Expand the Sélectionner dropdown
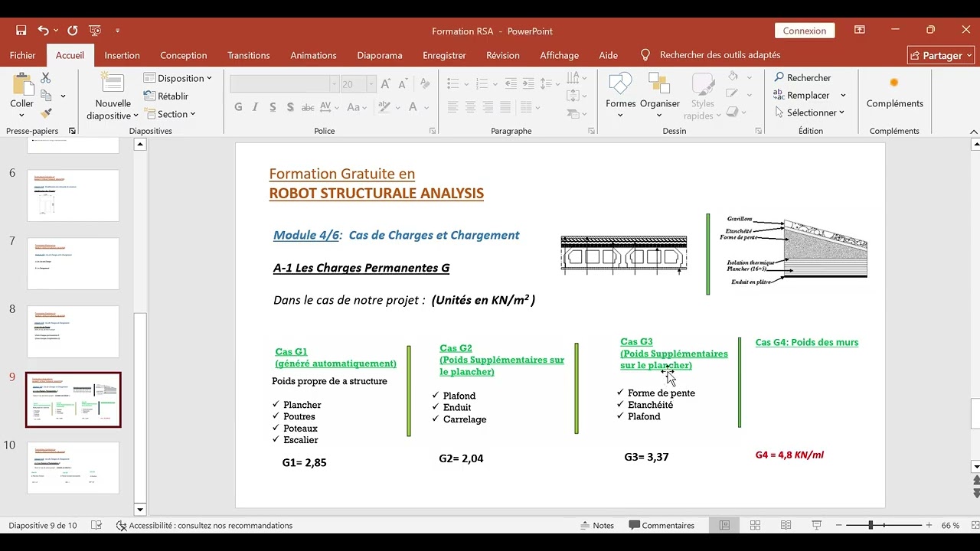This screenshot has width=980, height=551. 808,112
